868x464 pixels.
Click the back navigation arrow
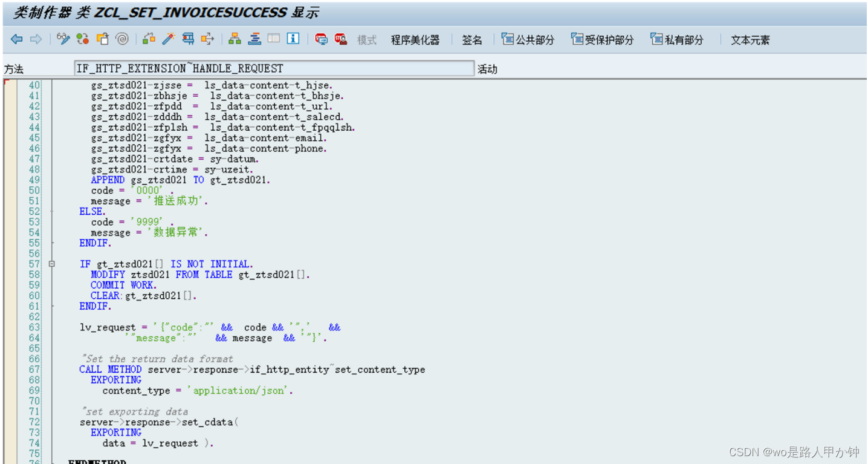pos(16,39)
